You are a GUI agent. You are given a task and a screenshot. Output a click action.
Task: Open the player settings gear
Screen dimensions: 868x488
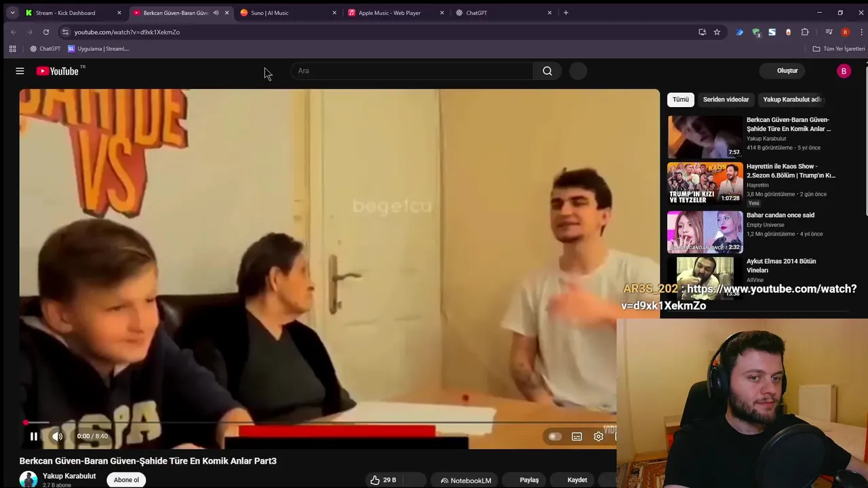(598, 436)
